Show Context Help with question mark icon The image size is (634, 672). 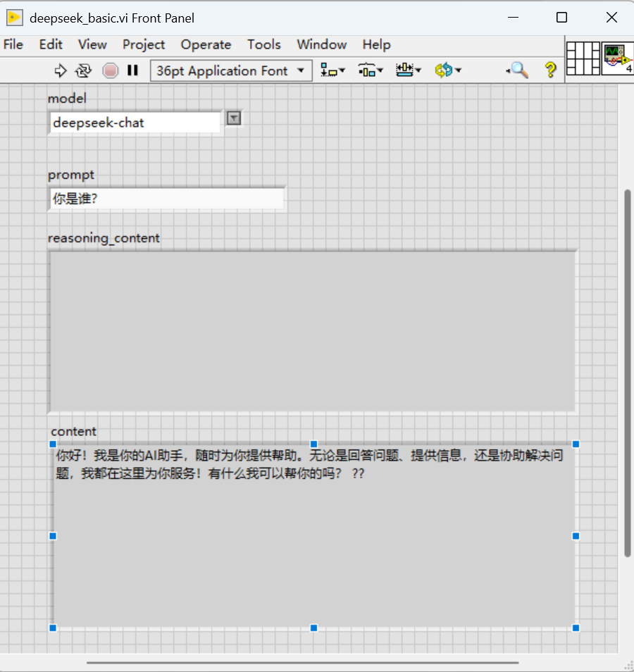point(551,70)
